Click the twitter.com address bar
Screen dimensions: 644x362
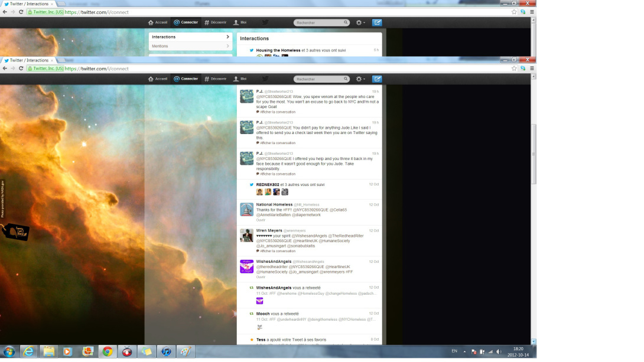(266, 69)
